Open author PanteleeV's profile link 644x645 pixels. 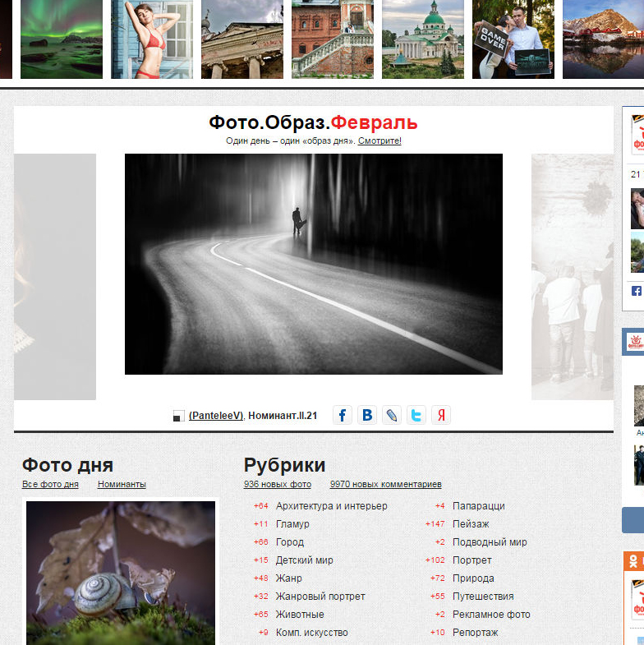click(216, 416)
